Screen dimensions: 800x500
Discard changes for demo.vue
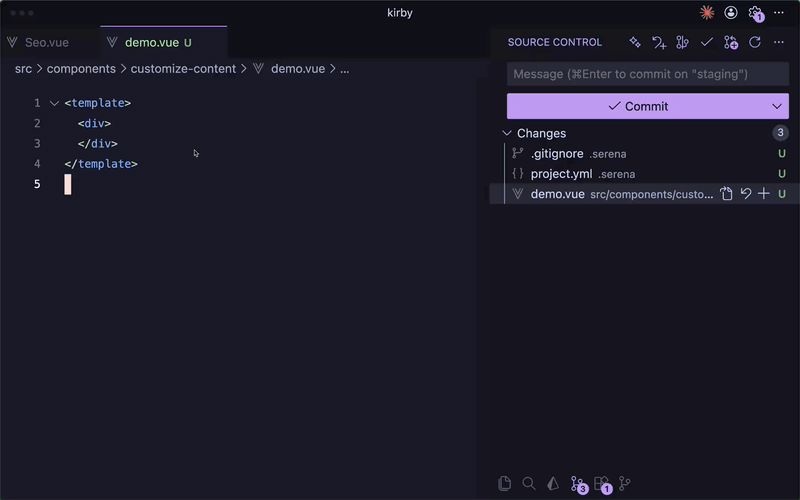[x=746, y=194]
